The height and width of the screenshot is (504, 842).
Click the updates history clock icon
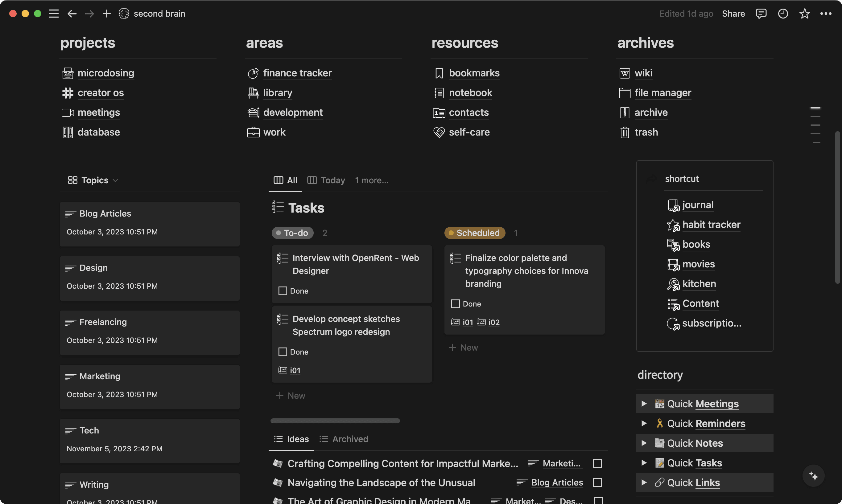(783, 14)
